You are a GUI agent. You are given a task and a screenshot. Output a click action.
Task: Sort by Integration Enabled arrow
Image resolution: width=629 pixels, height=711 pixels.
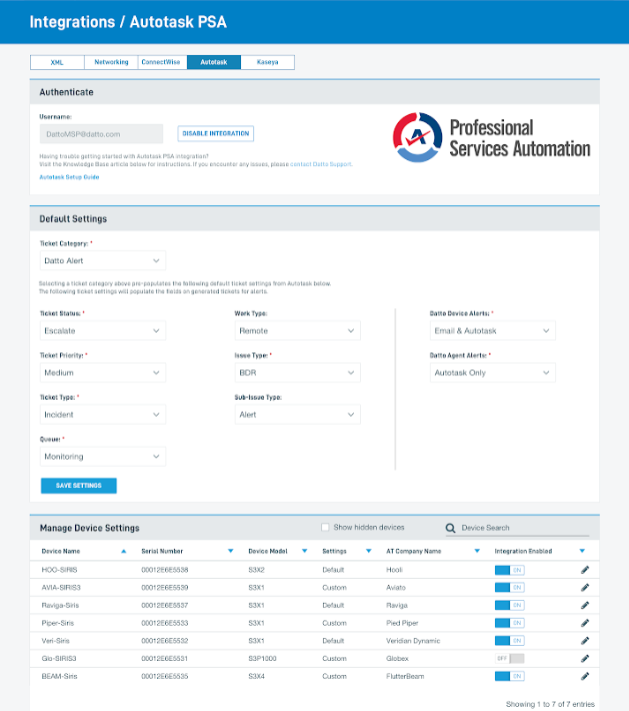pyautogui.click(x=582, y=551)
